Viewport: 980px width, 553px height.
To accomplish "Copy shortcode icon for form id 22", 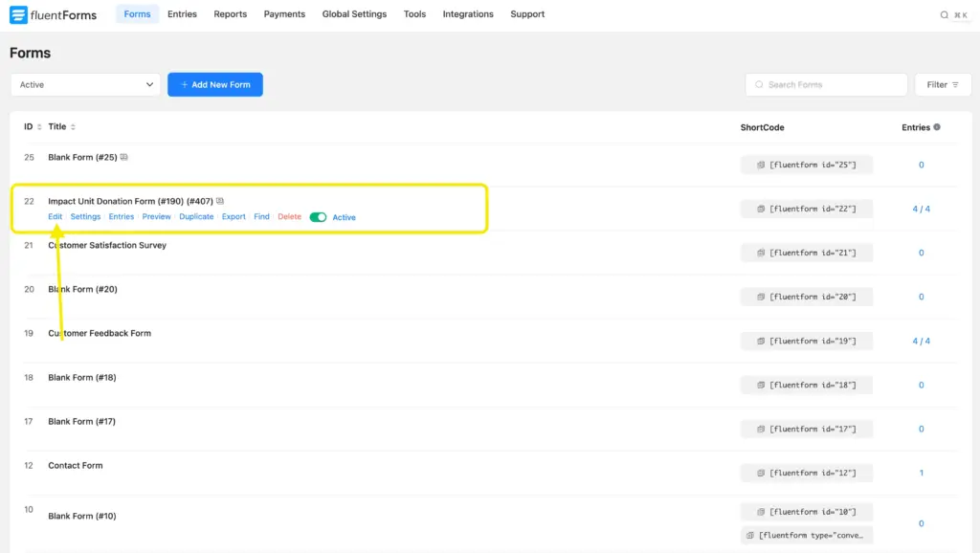I will point(762,209).
